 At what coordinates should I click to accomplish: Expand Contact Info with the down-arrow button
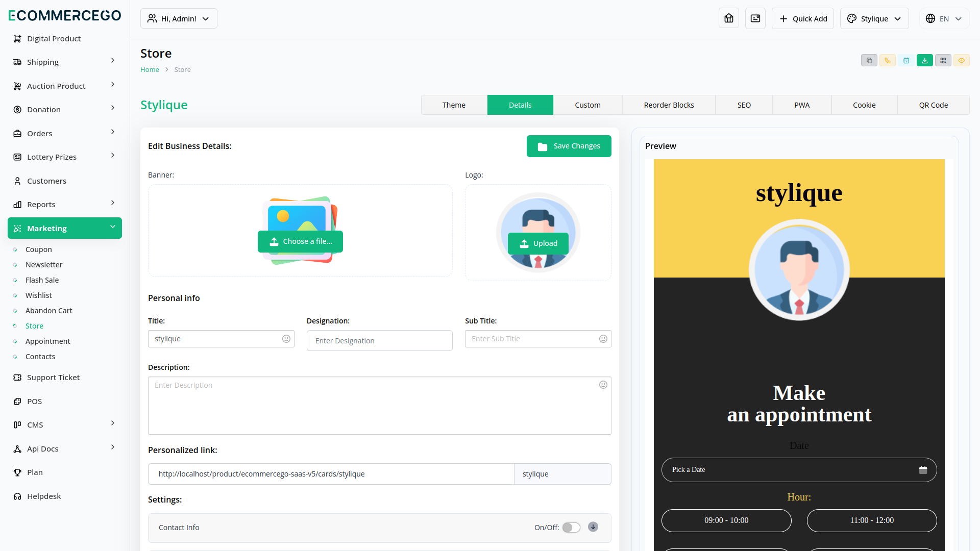point(593,527)
